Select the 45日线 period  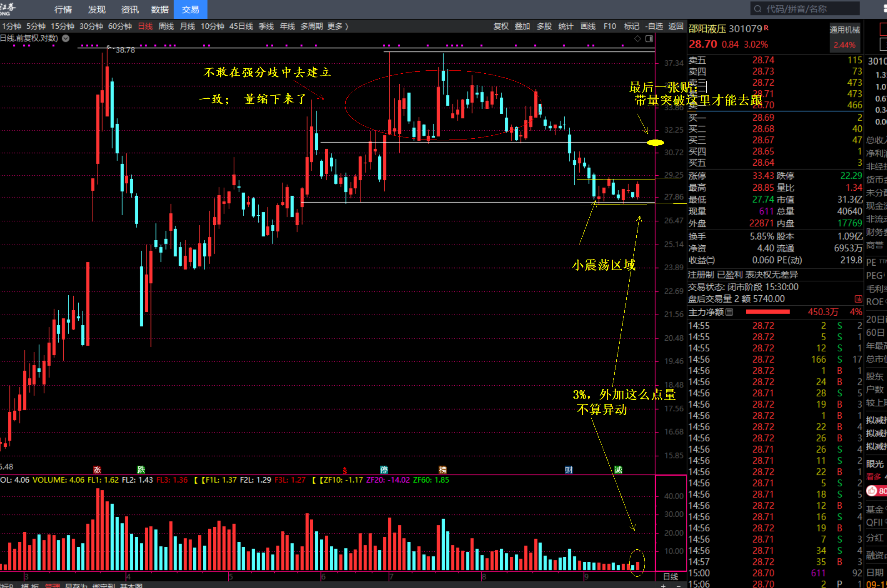coord(241,26)
